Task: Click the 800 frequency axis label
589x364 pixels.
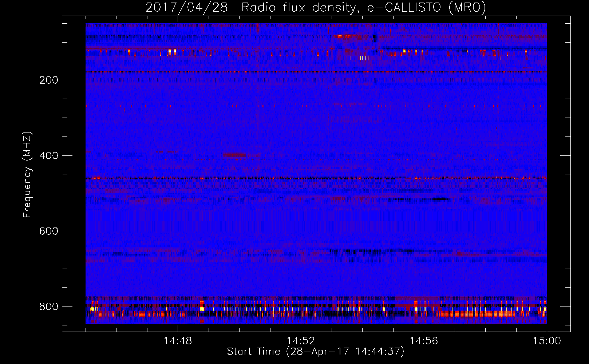Action: (x=49, y=307)
